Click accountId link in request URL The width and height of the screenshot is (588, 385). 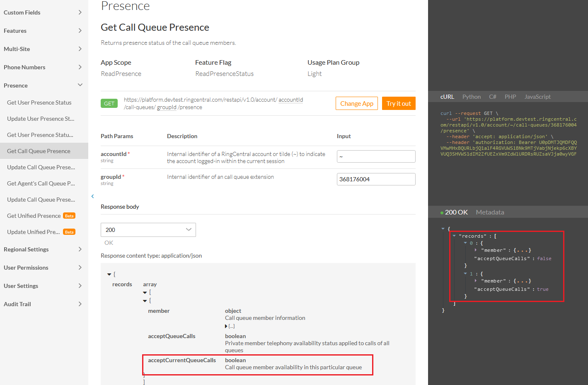[290, 100]
